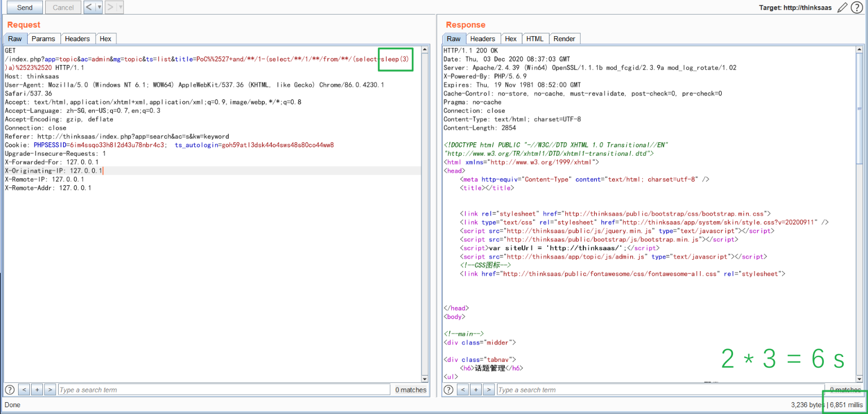The height and width of the screenshot is (414, 868).
Task: Click request search previous match button
Action: coord(24,390)
